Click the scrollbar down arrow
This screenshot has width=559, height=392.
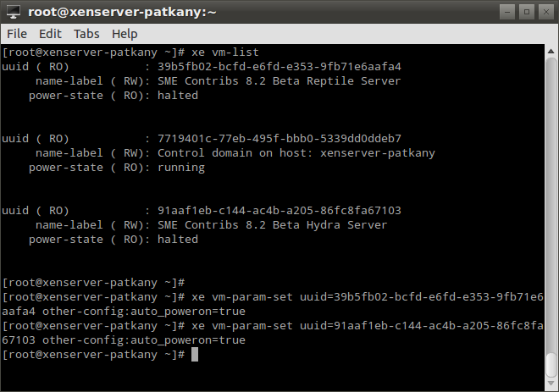tap(551, 383)
